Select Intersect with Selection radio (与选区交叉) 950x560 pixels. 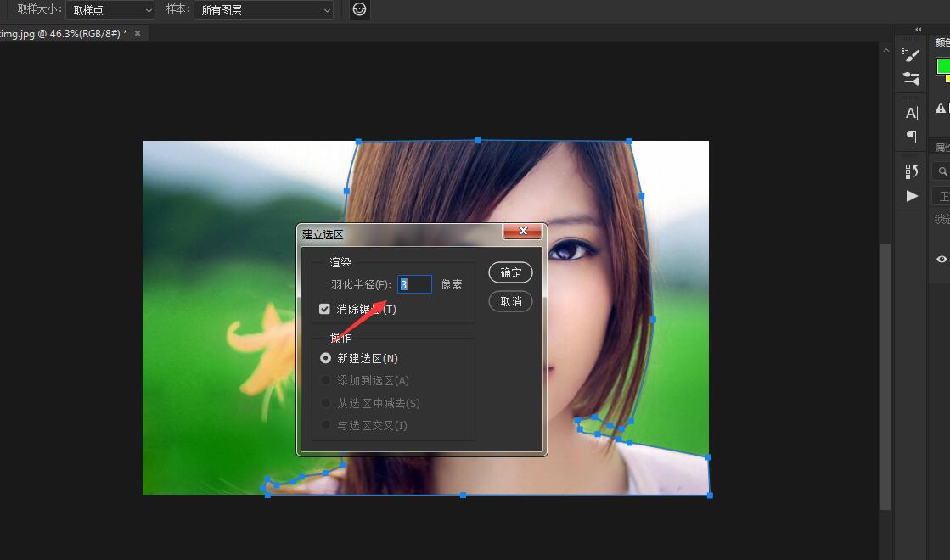click(x=325, y=425)
